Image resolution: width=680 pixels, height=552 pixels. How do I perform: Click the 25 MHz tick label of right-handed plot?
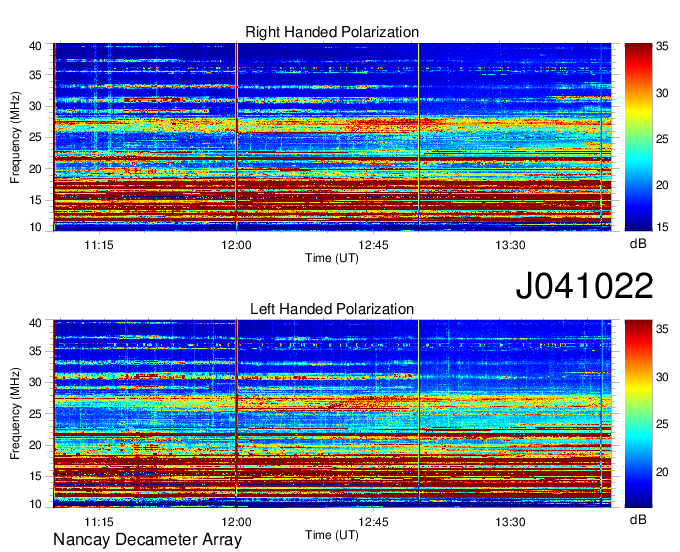(35, 137)
